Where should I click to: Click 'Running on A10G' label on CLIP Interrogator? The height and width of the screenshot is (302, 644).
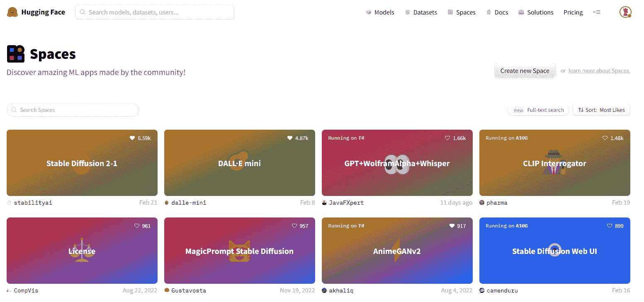[x=507, y=138]
